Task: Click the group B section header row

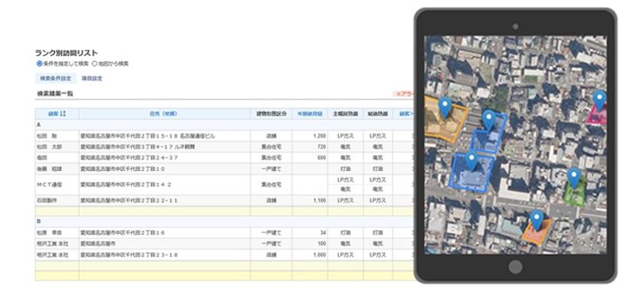Action: [x=224, y=222]
